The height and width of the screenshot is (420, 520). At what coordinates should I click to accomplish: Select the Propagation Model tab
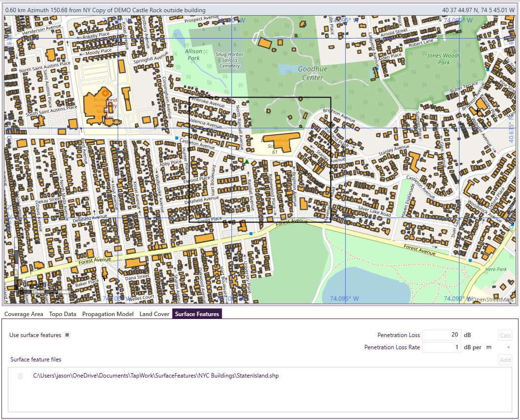pos(107,314)
